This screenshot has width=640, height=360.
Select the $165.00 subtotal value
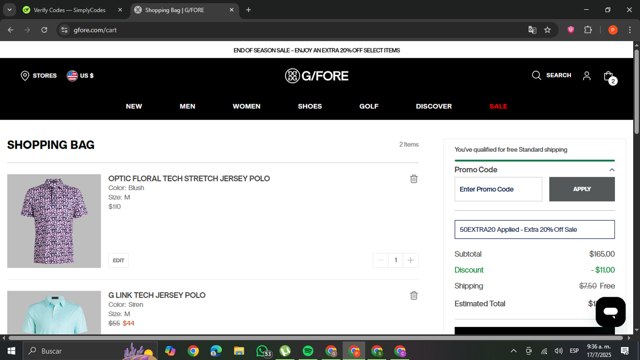602,254
